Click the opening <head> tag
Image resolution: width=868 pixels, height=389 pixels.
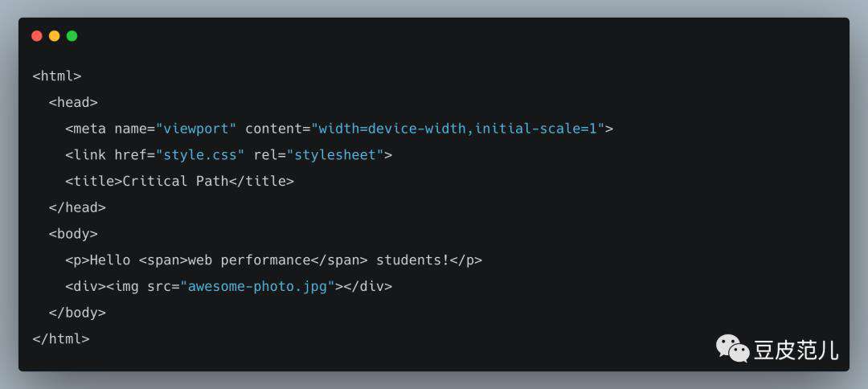click(73, 102)
